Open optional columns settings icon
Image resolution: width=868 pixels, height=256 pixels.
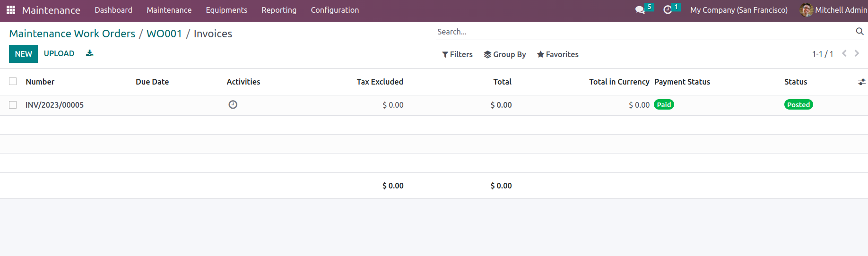[861, 82]
